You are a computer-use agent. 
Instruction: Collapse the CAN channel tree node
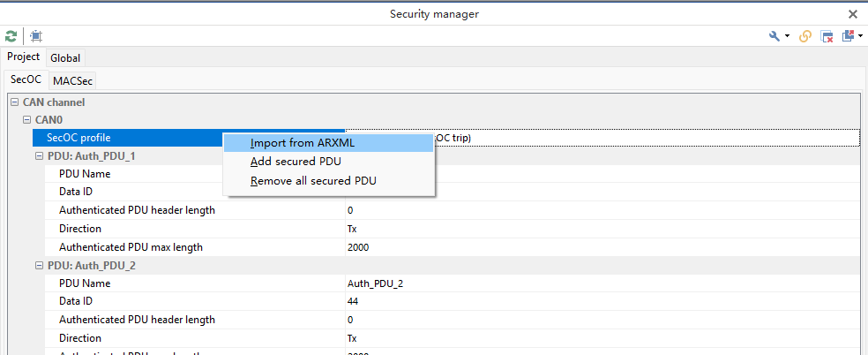click(15, 103)
